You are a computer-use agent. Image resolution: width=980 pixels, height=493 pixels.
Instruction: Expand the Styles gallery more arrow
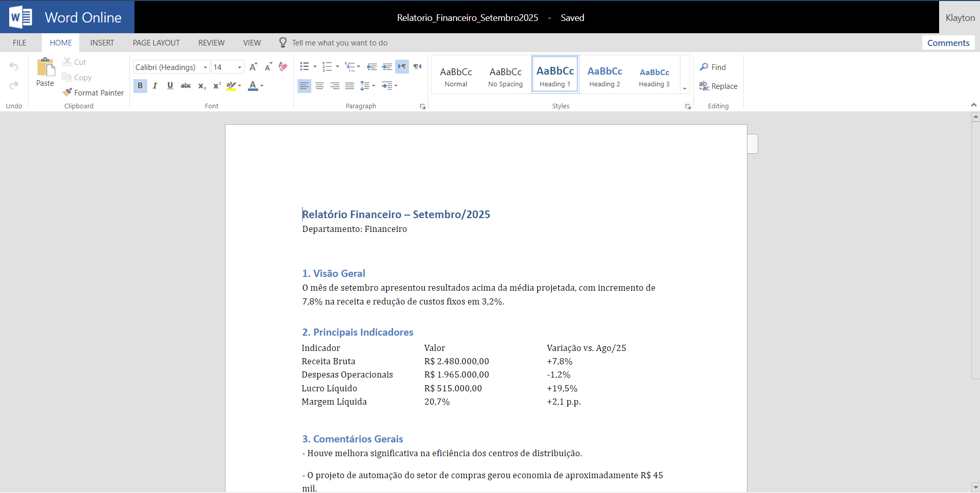pyautogui.click(x=685, y=88)
